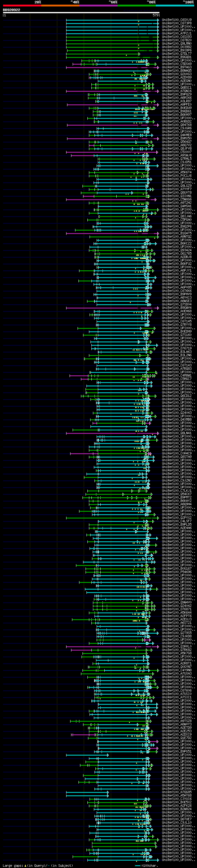Open hit UniRef100_C6SX93
The width and height of the screenshot is (197, 868).
pyautogui.click(x=177, y=37)
